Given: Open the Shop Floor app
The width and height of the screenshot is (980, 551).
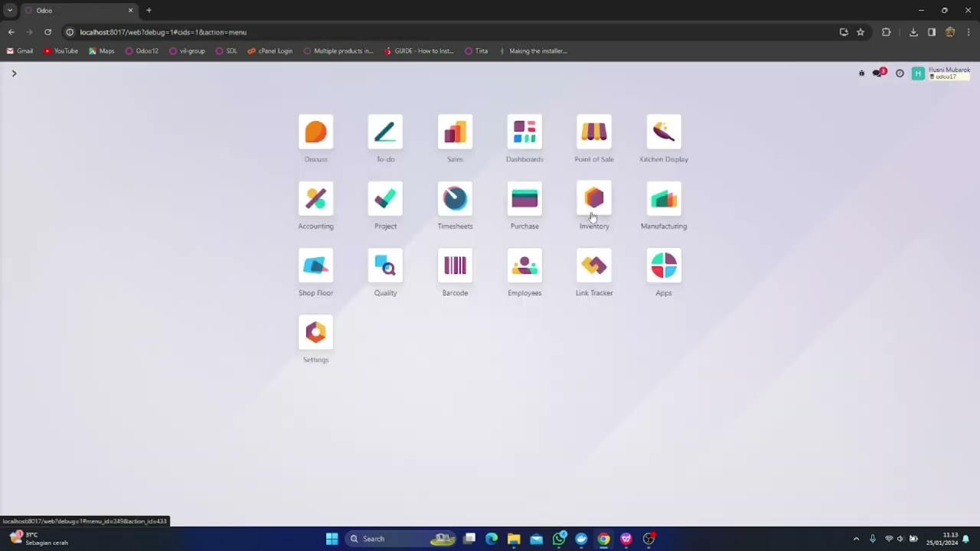Looking at the screenshot, I should (315, 266).
